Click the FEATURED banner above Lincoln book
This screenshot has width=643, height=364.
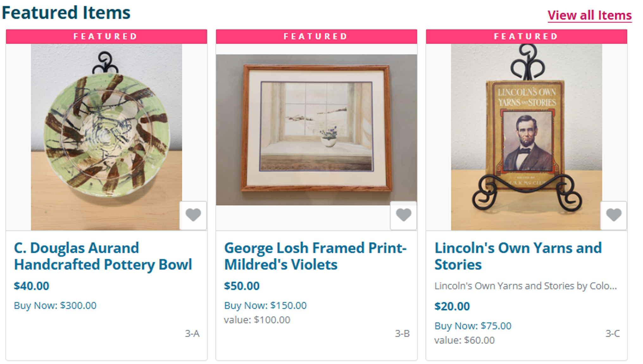[x=527, y=36]
